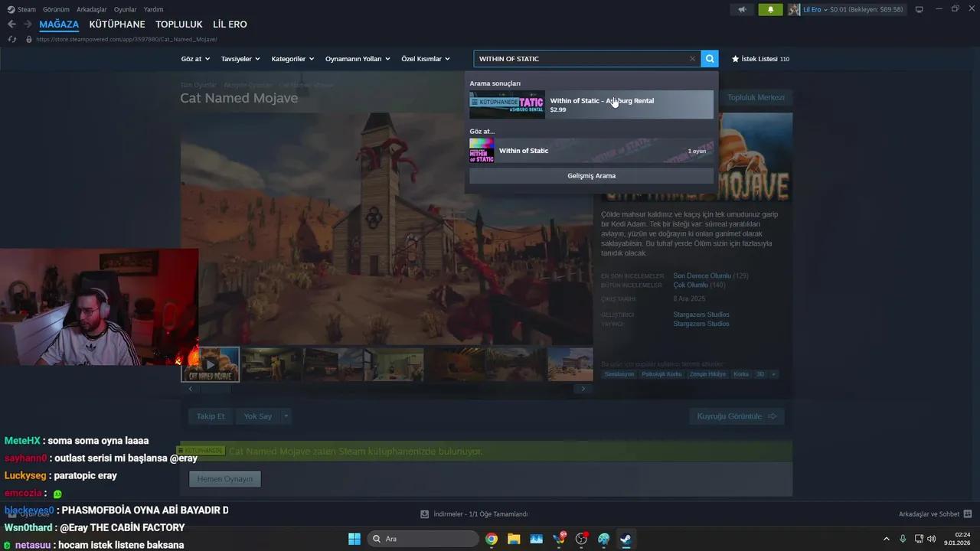Open Arkadaşlar ve Sohbet
This screenshot has height=551, width=980.
[935, 514]
